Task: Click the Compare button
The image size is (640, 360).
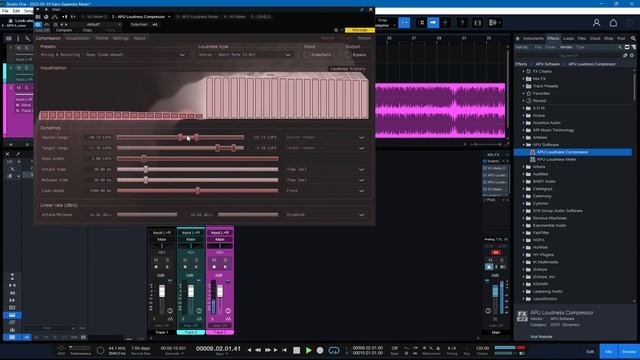Action: (x=64, y=30)
